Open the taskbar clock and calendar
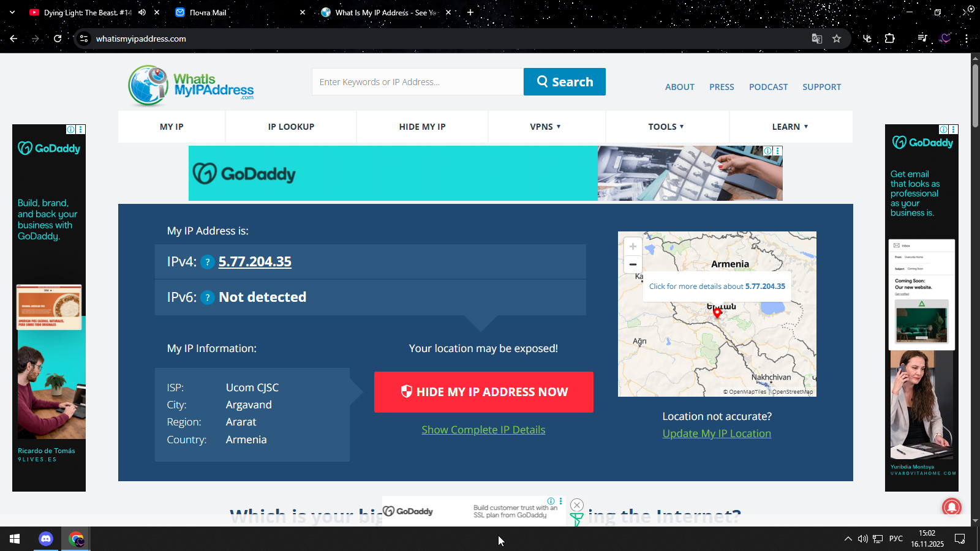The image size is (980, 551). pos(927,539)
